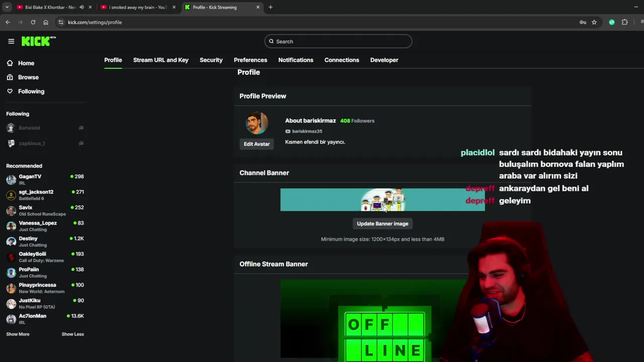Open browser extensions puzzle icon
Viewport: 644px width, 362px height.
click(x=625, y=22)
